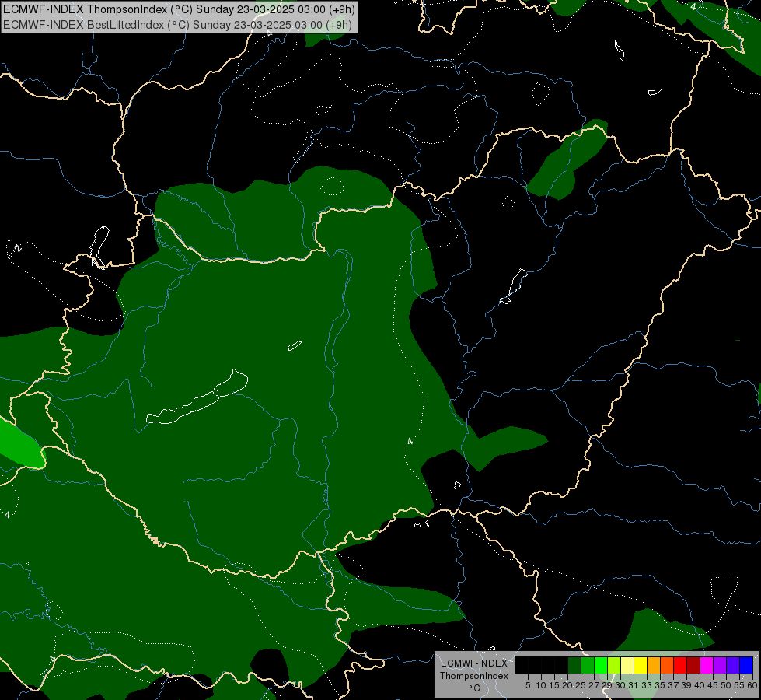Select the bright green 27–29 legend swatch
761x700 pixels.
pyautogui.click(x=601, y=665)
